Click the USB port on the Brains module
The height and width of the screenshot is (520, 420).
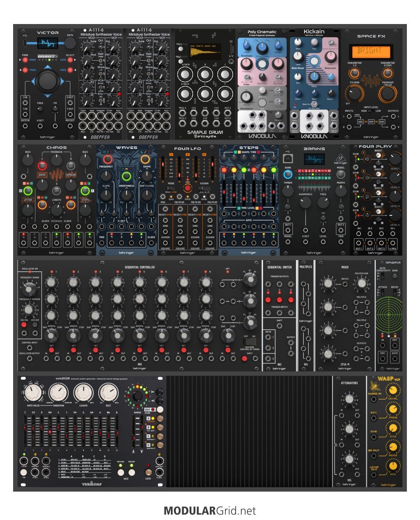point(288,158)
